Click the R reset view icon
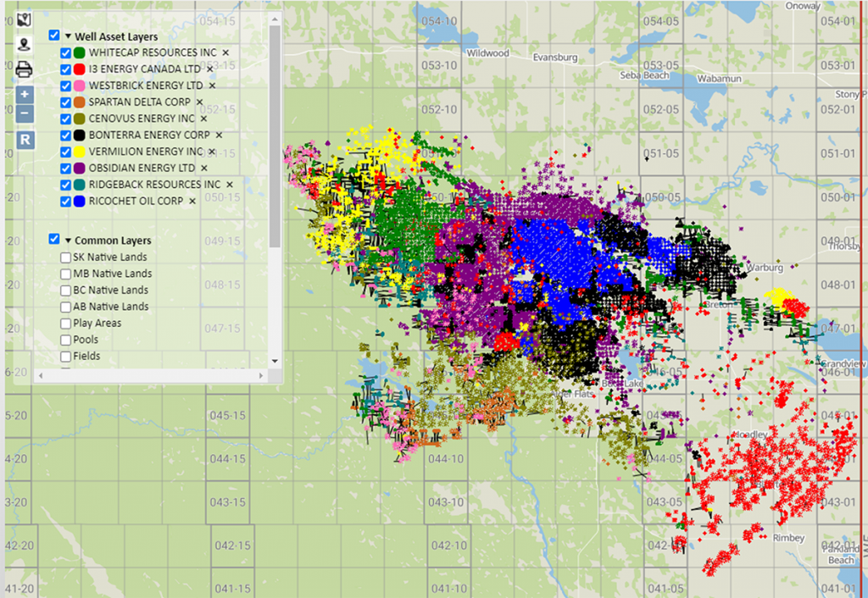868x598 pixels. pos(24,140)
